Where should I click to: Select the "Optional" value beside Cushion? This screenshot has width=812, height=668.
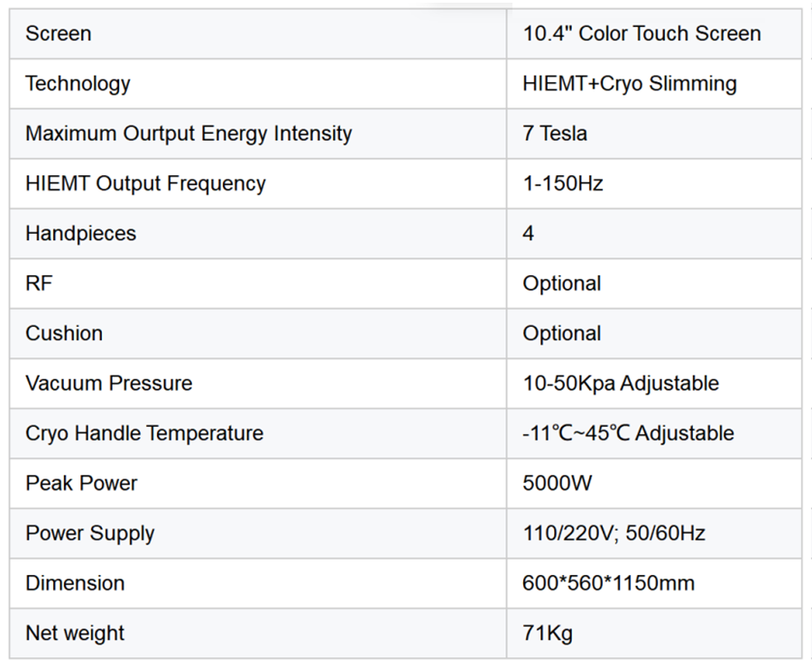coord(562,333)
